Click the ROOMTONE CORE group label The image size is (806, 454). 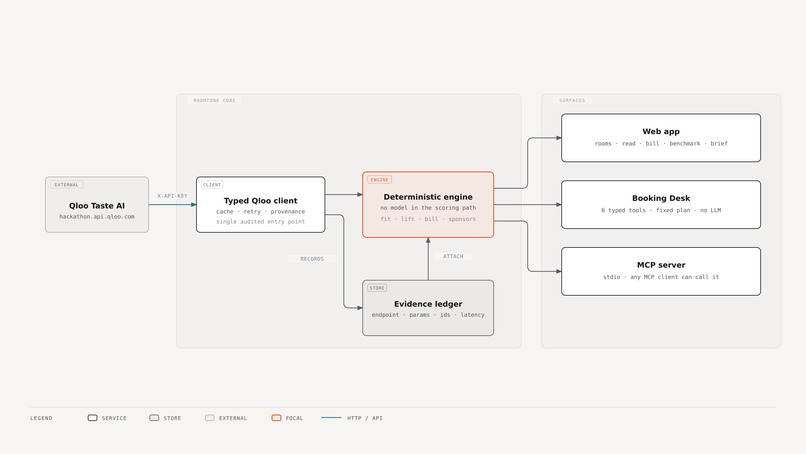pyautogui.click(x=214, y=100)
